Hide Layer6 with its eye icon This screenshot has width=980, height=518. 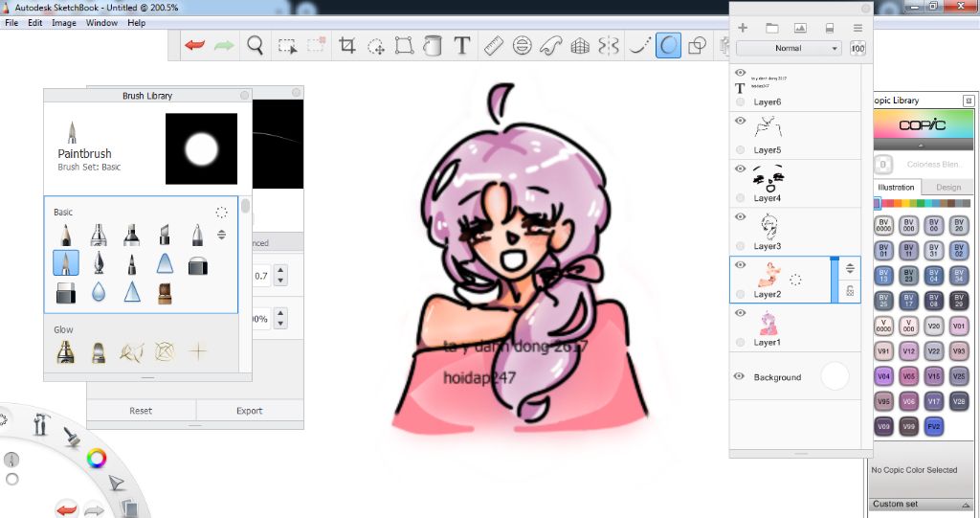pos(740,73)
